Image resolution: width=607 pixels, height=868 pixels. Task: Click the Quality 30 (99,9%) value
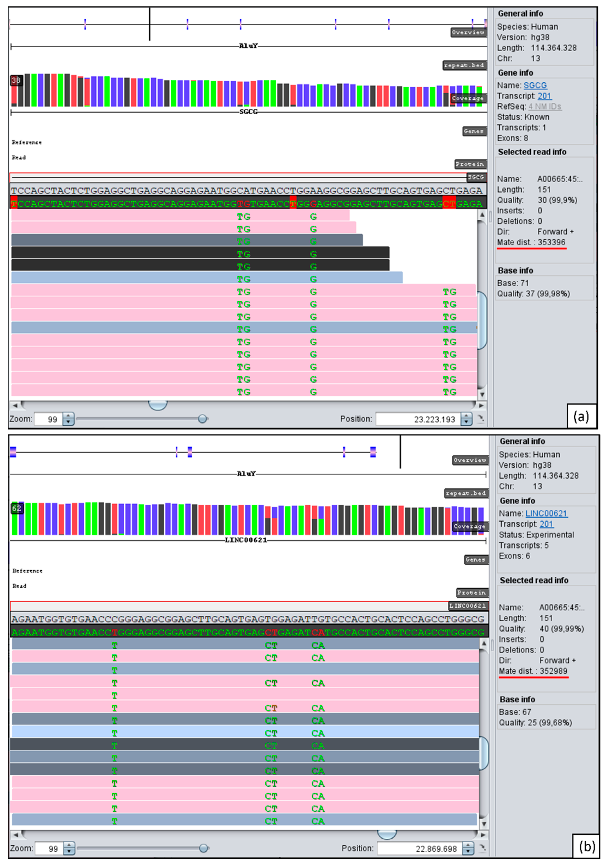pyautogui.click(x=557, y=200)
